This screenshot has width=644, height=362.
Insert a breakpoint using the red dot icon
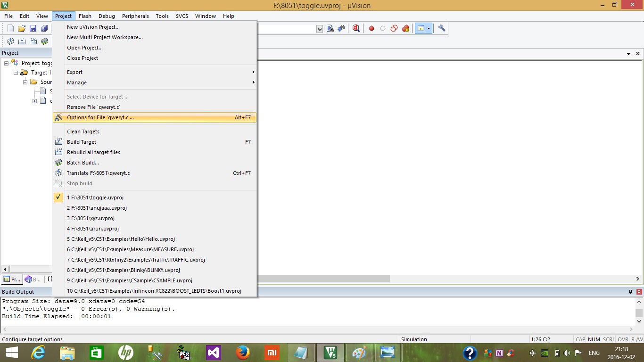pos(372,28)
